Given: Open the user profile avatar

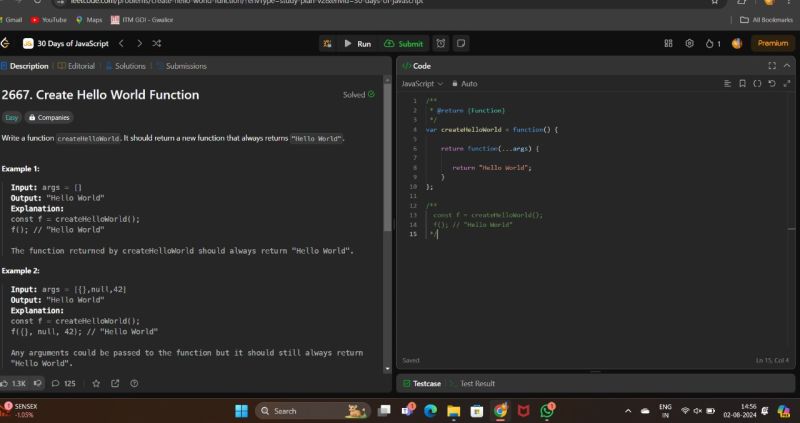Looking at the screenshot, I should (737, 43).
